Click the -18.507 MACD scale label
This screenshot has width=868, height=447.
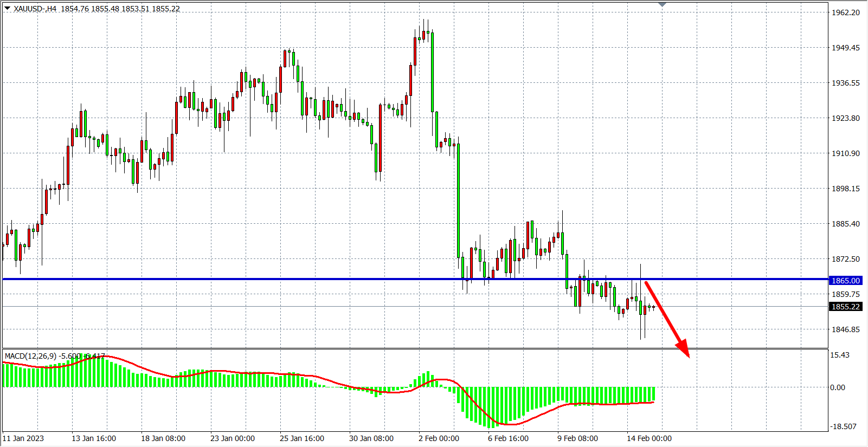843,426
